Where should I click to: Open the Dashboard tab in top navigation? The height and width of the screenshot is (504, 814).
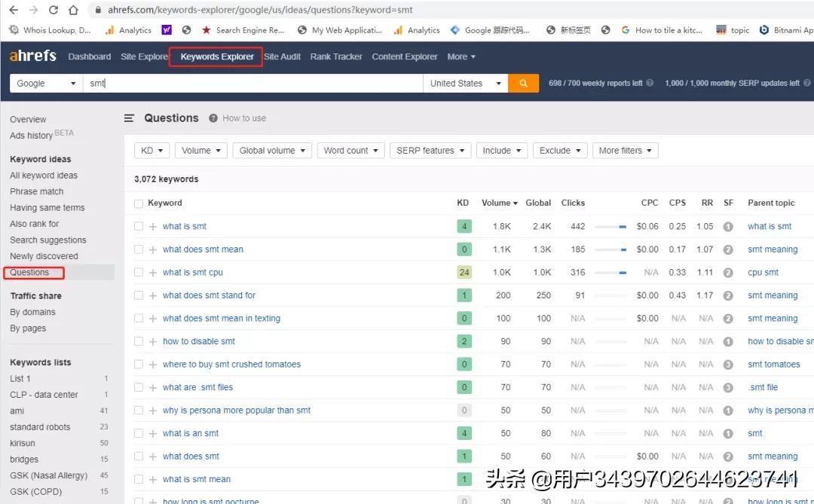pyautogui.click(x=89, y=57)
